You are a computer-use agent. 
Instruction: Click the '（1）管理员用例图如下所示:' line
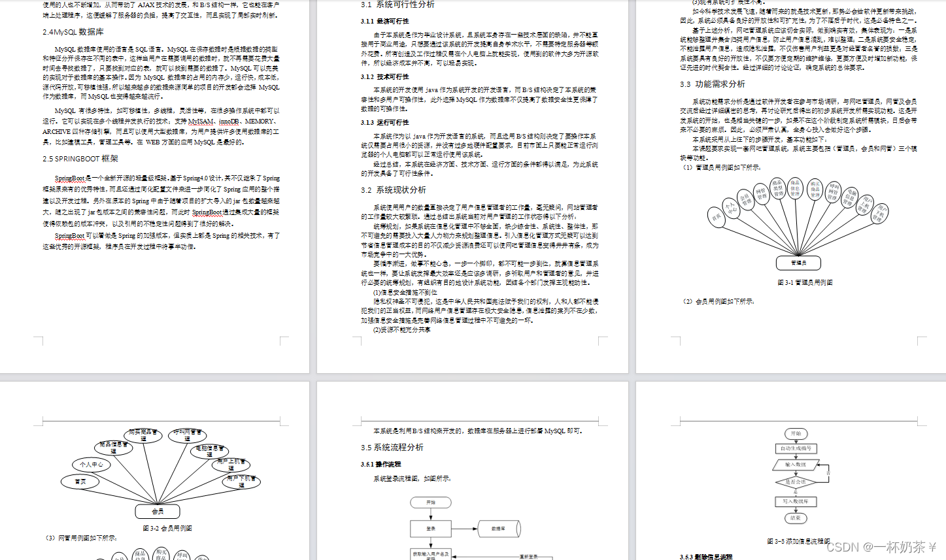[x=721, y=167]
